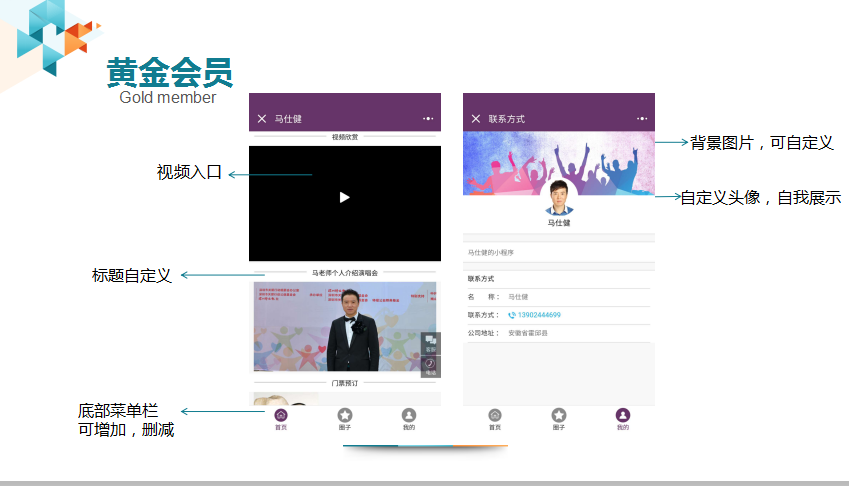Tap the 圈子 star tab in left phone

[x=345, y=417]
